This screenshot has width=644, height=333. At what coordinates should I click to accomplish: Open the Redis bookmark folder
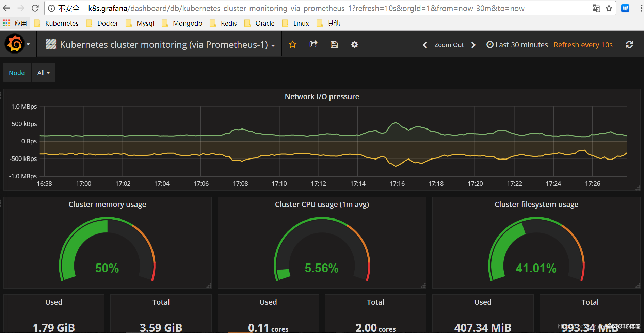[x=223, y=23]
